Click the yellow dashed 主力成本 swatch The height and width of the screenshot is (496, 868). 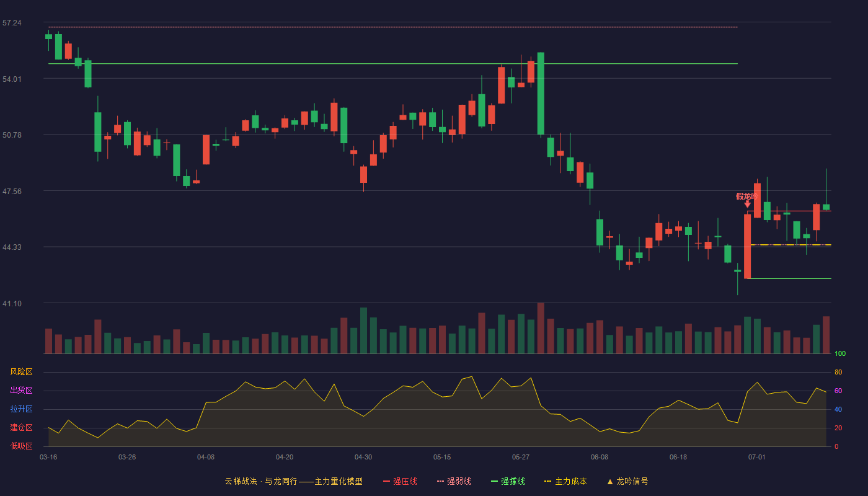tap(548, 481)
